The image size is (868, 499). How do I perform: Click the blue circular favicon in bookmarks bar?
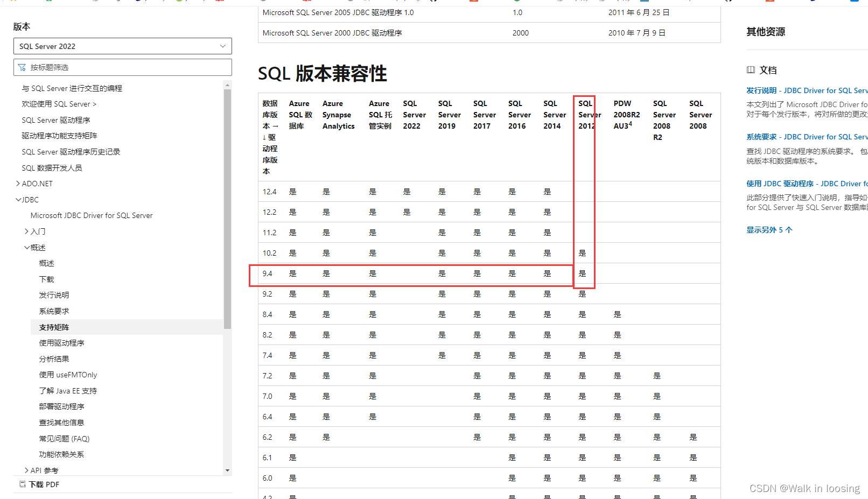[138, 2]
